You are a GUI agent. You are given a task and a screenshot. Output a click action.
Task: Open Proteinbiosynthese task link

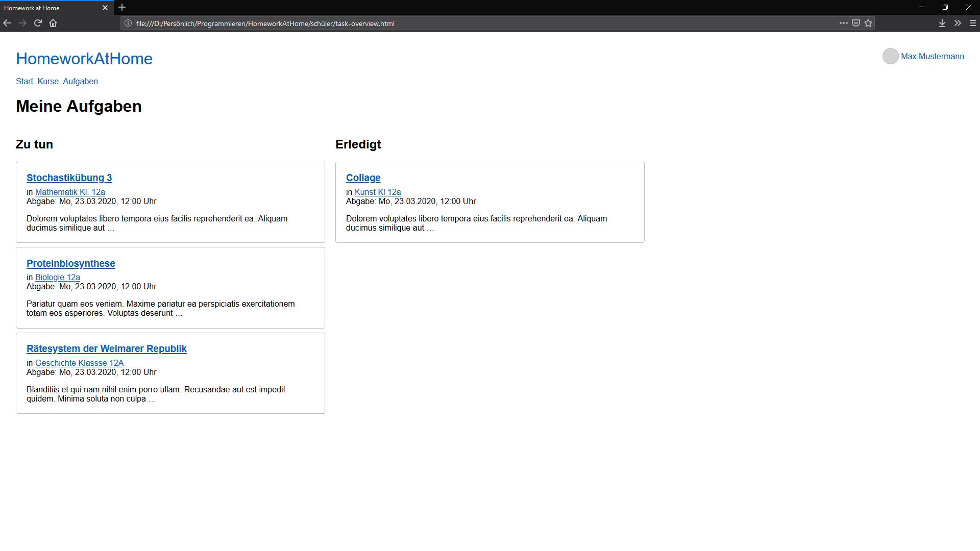[x=70, y=264]
